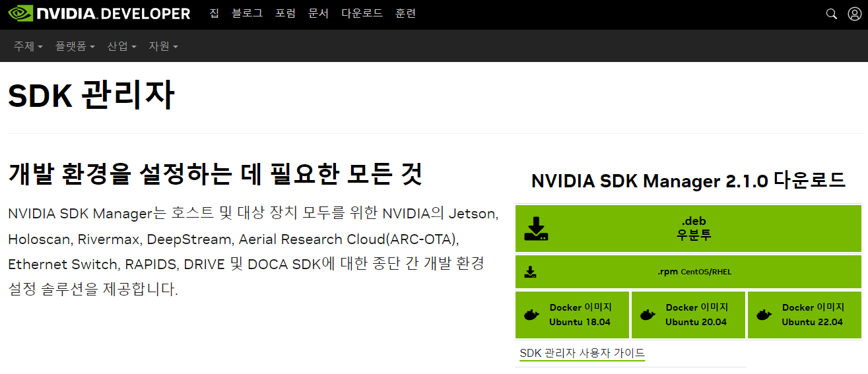Screen dimensions: 868x374
Task: Get Docker 이미지 Ubuntu 22.04
Action: click(805, 315)
